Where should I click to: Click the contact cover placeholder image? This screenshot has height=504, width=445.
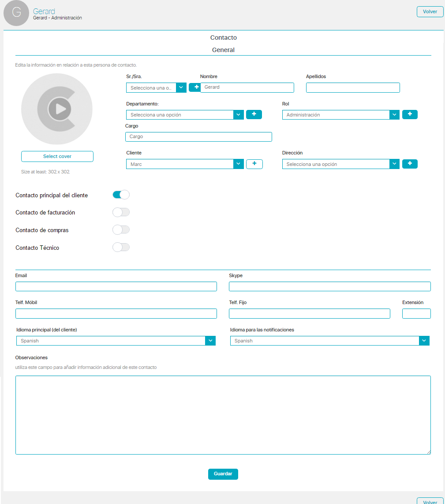click(x=57, y=109)
